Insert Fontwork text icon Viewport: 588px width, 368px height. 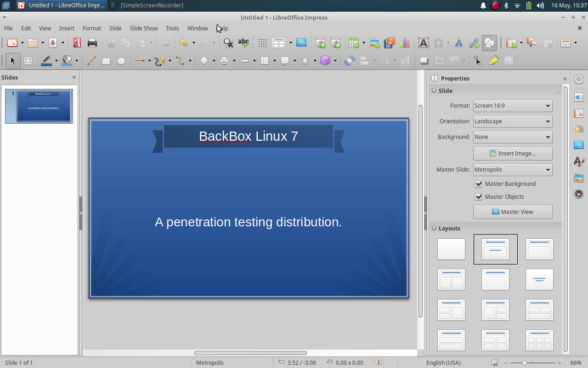tap(458, 43)
